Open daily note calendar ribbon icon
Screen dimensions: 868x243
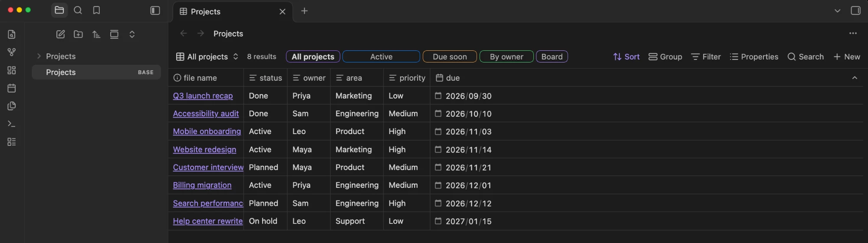click(x=12, y=88)
